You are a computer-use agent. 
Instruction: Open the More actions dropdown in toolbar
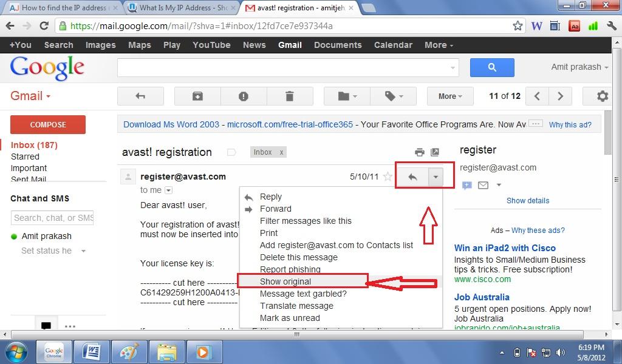point(450,96)
